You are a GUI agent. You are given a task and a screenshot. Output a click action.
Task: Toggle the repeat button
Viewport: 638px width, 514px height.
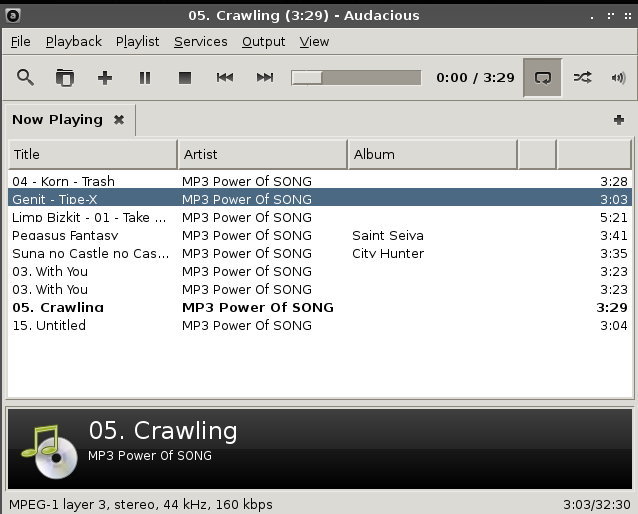pos(542,77)
